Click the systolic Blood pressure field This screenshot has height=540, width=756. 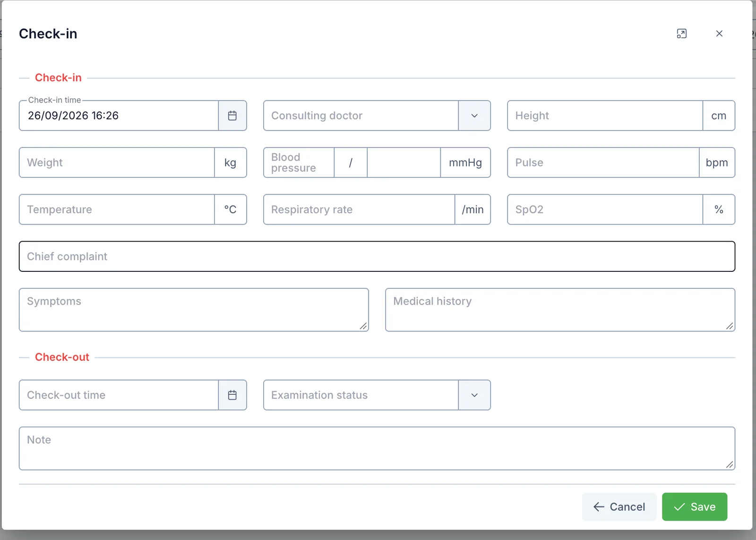pos(299,163)
